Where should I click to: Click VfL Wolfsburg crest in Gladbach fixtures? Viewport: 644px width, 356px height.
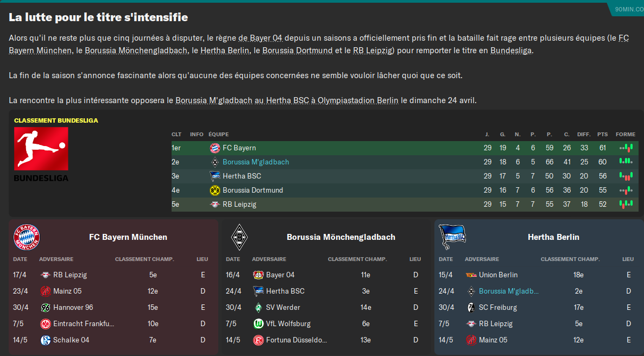click(x=258, y=323)
